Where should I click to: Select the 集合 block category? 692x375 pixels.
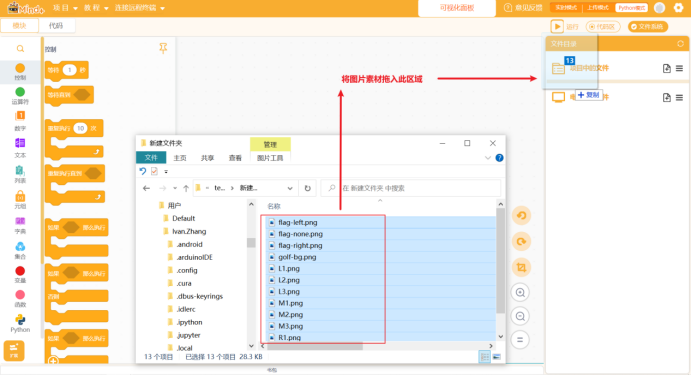tap(20, 250)
